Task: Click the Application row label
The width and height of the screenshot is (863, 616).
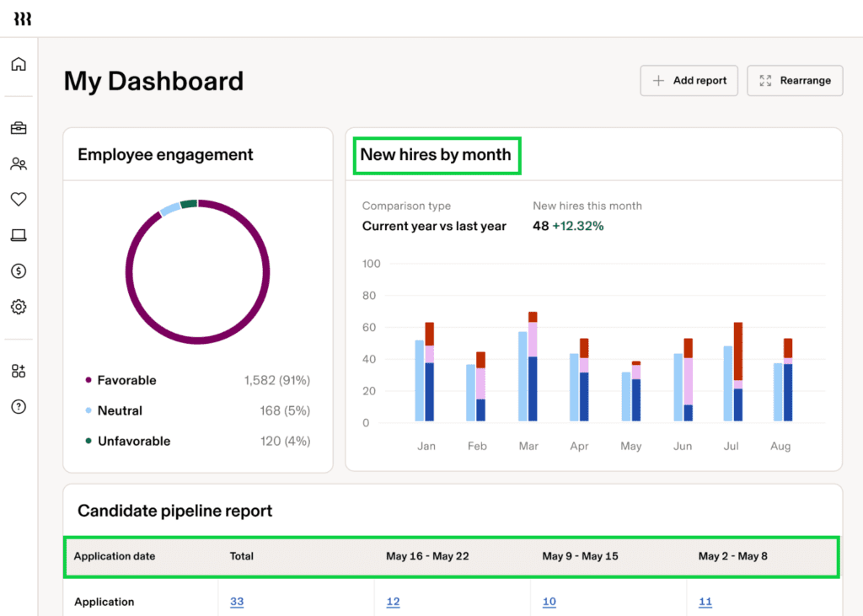Action: (x=104, y=602)
